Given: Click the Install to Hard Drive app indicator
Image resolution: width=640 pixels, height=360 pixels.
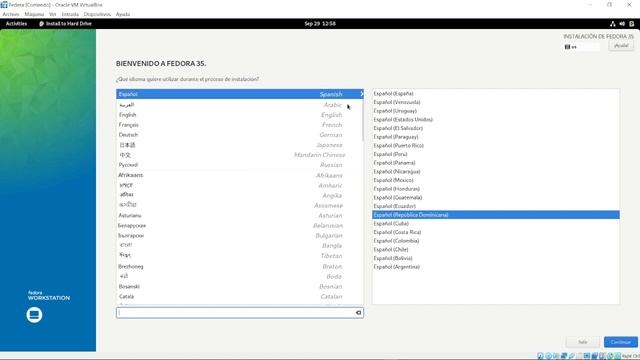Looking at the screenshot, I should [x=65, y=24].
